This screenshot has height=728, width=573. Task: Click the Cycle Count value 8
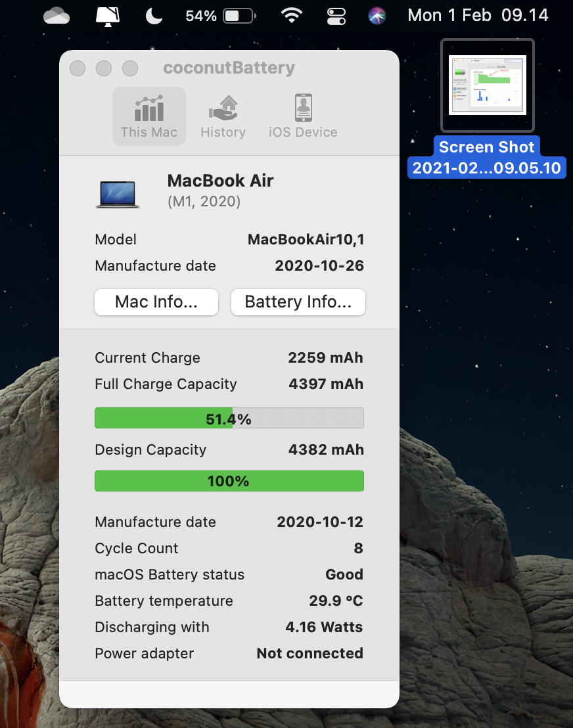[x=359, y=549]
